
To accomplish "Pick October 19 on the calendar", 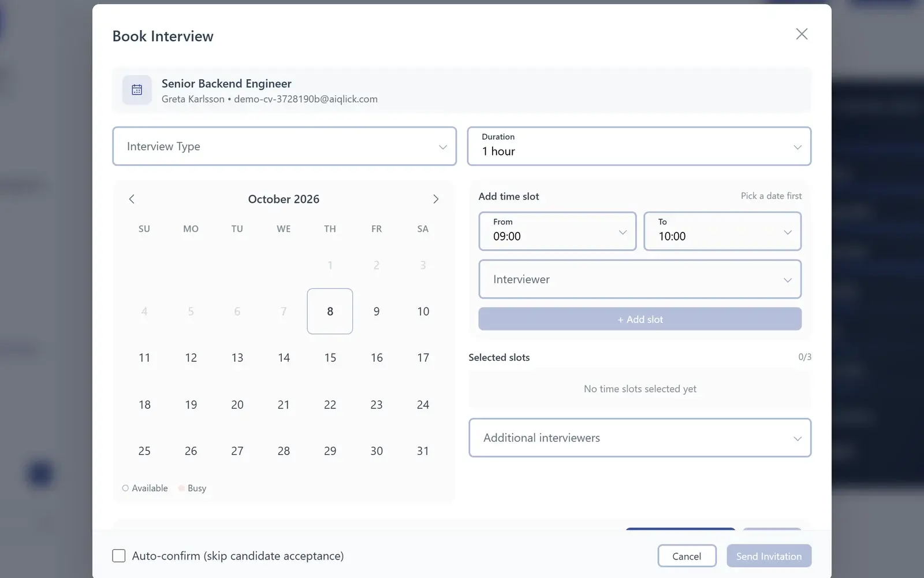I will pos(191,405).
